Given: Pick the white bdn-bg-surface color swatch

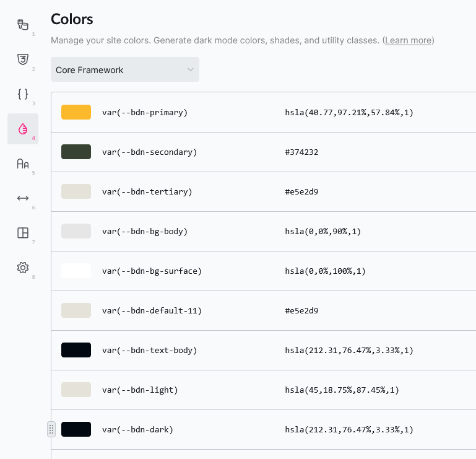Looking at the screenshot, I should coord(76,271).
